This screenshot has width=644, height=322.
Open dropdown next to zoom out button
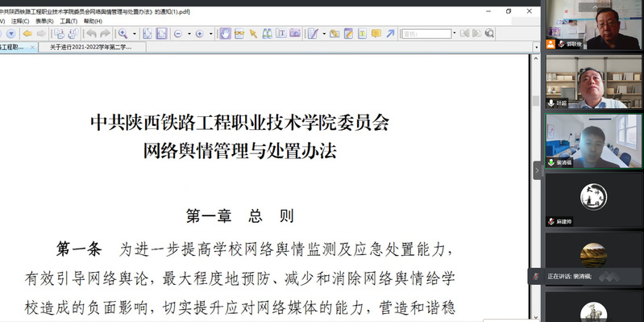189,34
